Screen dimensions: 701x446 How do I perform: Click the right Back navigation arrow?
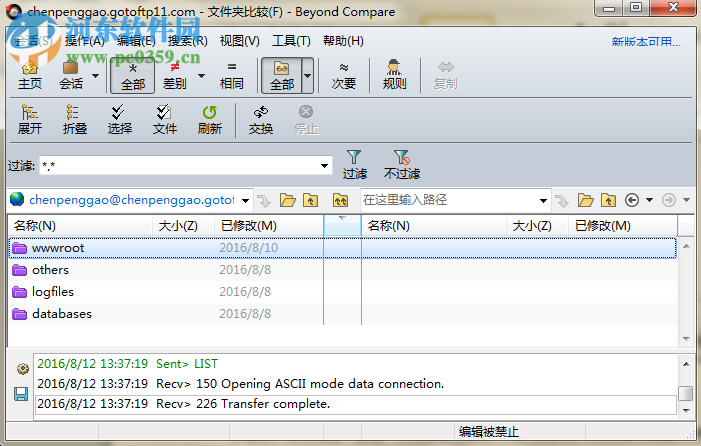(x=632, y=200)
